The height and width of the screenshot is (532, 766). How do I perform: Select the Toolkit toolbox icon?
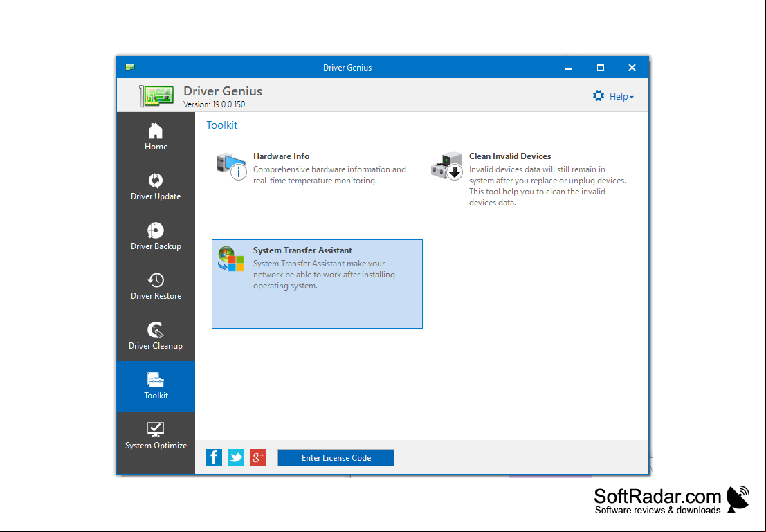coord(156,380)
